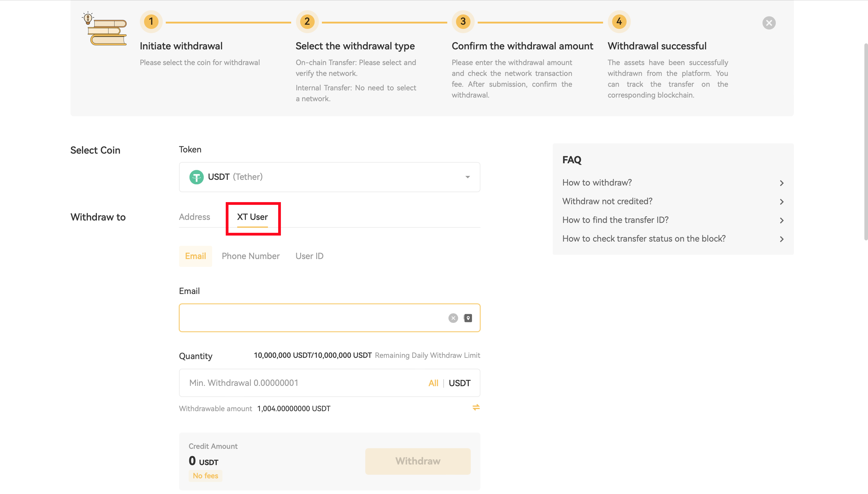This screenshot has height=494, width=868.
Task: Switch to the Address tab
Action: (x=194, y=217)
